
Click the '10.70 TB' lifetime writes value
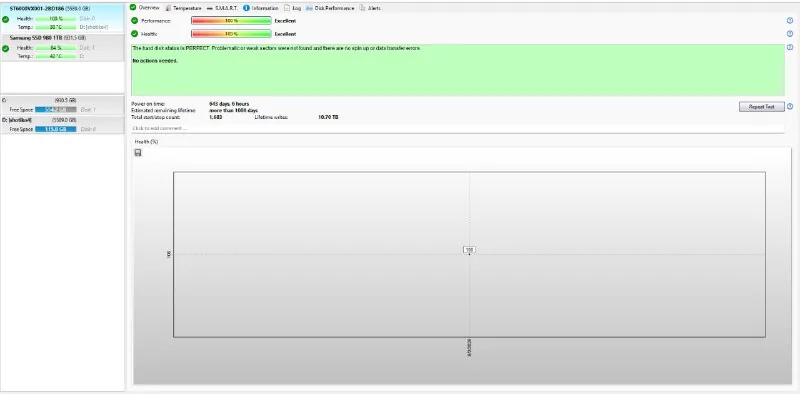pos(328,117)
